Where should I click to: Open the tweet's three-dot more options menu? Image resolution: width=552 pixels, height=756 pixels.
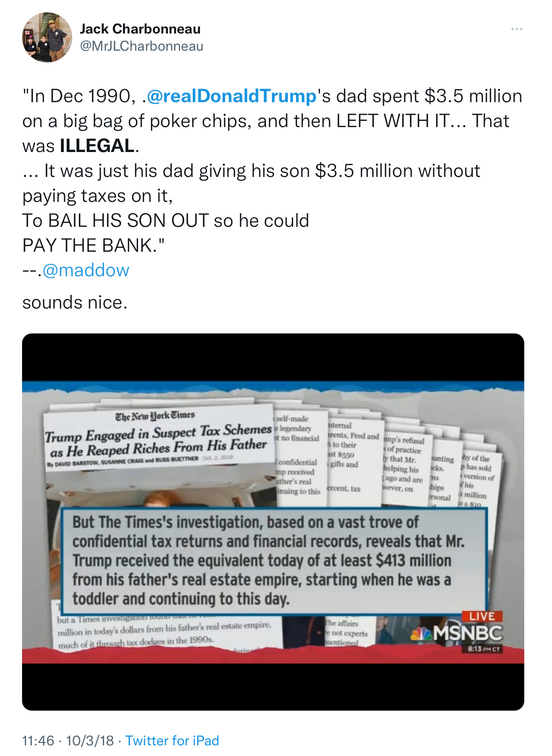pos(516,29)
